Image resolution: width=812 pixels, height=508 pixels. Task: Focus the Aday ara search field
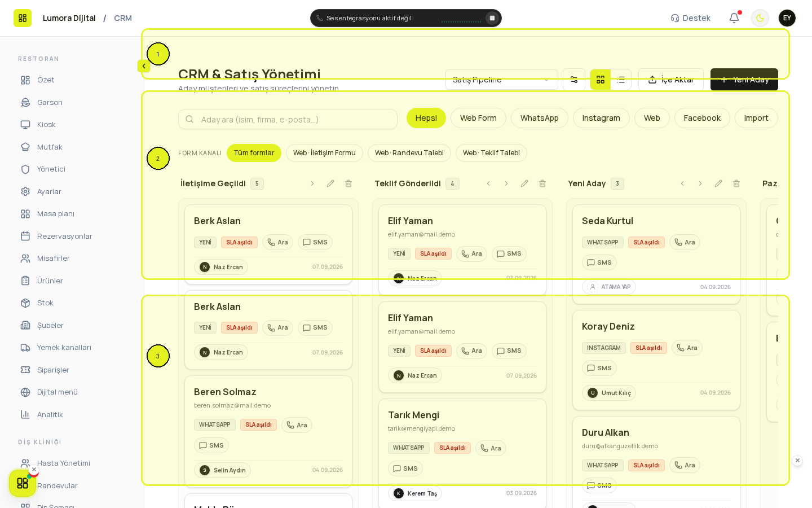click(288, 119)
